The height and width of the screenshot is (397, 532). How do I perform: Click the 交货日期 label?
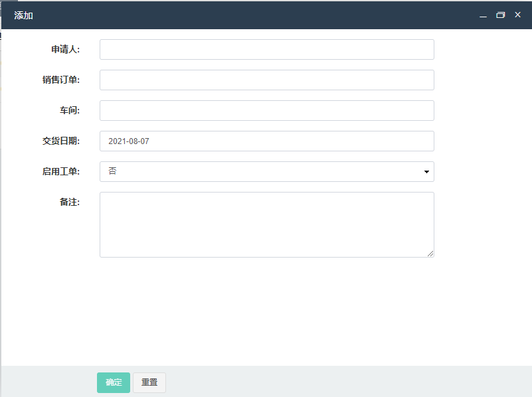[61, 141]
